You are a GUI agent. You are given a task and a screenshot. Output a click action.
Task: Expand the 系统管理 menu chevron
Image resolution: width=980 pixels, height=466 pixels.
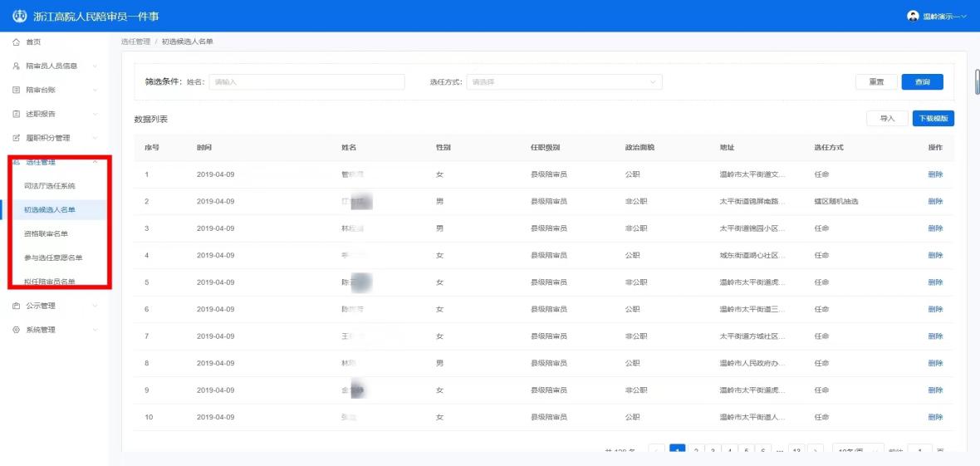pos(96,330)
